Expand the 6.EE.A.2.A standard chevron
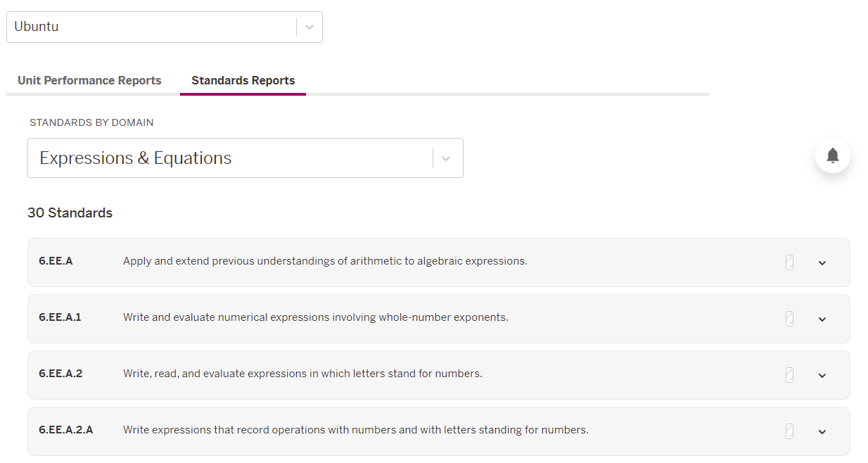The width and height of the screenshot is (868, 463). 822,432
